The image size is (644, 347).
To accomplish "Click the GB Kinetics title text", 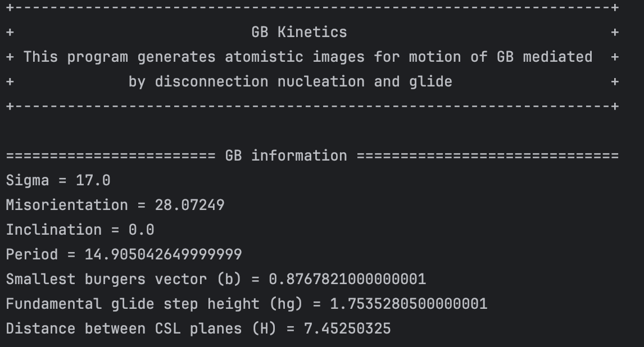I will 299,33.
